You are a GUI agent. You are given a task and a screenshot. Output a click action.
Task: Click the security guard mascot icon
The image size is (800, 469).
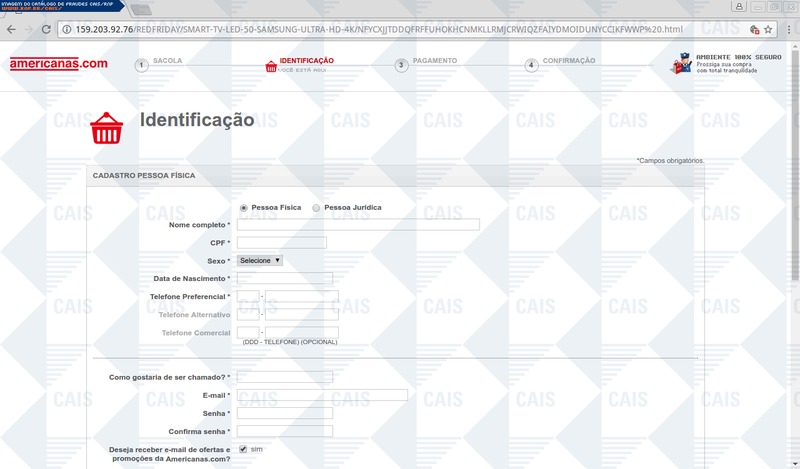tap(682, 63)
